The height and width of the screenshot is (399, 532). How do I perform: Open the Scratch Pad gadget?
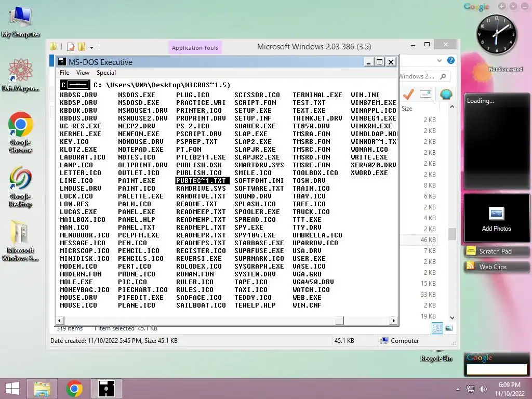click(496, 251)
